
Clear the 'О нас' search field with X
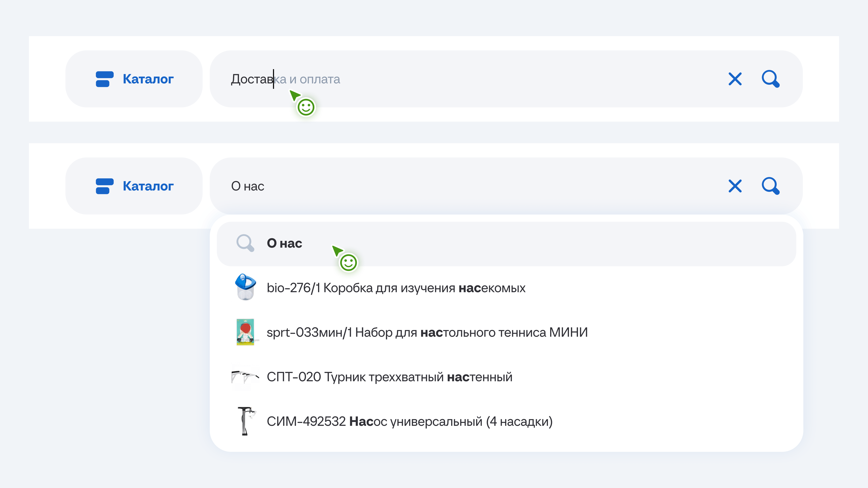coord(735,186)
